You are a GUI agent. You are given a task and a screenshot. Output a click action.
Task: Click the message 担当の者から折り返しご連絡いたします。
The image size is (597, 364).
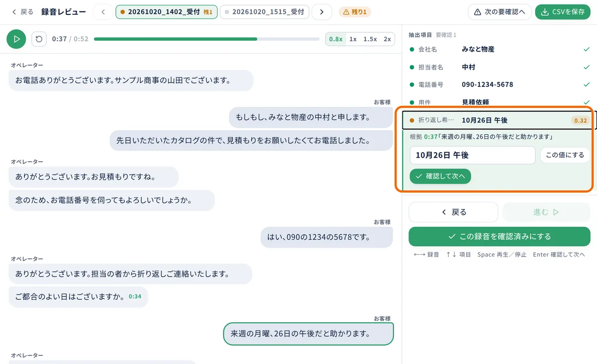[130, 273]
